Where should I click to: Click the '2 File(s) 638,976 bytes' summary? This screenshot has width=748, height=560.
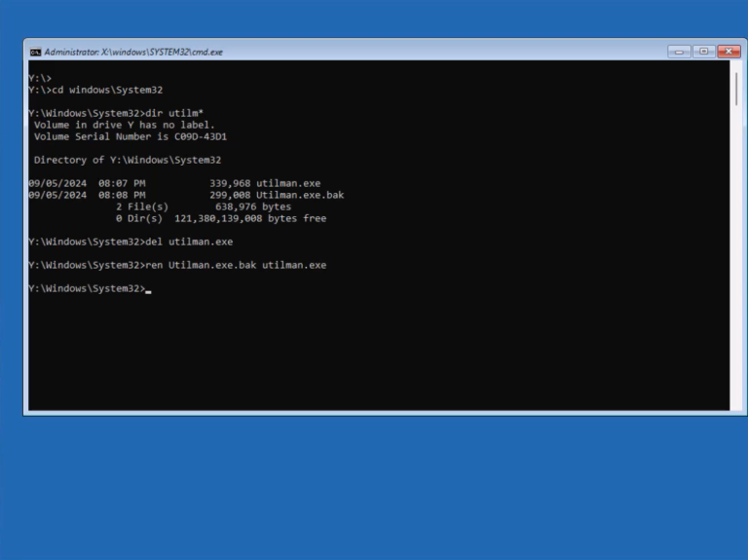(204, 206)
